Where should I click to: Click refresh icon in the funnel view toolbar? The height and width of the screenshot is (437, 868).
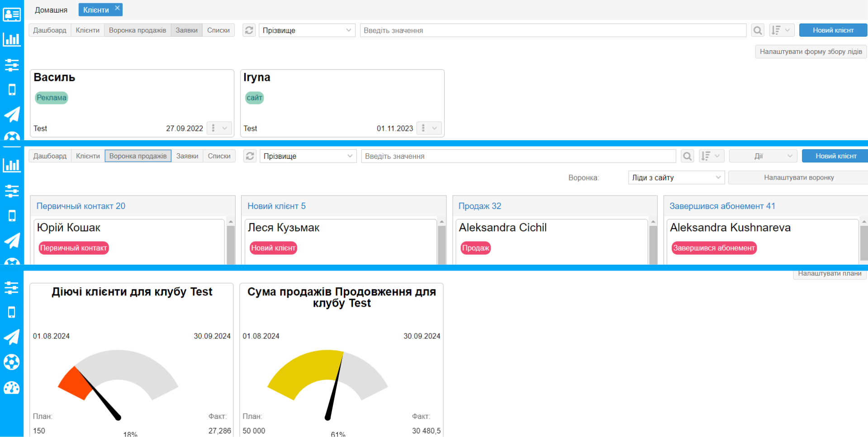pyautogui.click(x=250, y=156)
